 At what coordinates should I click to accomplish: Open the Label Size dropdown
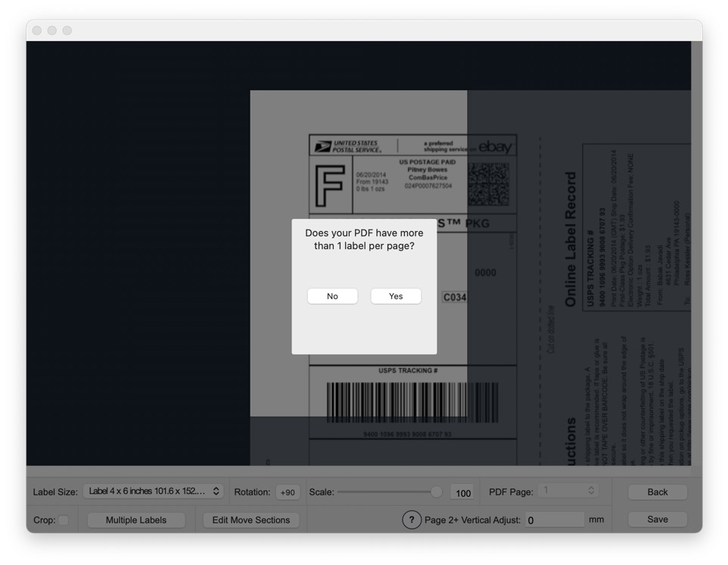(x=154, y=491)
